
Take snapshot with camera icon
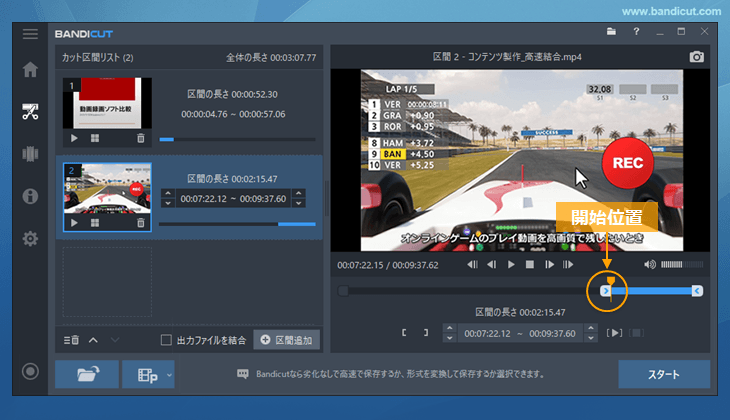tap(696, 57)
